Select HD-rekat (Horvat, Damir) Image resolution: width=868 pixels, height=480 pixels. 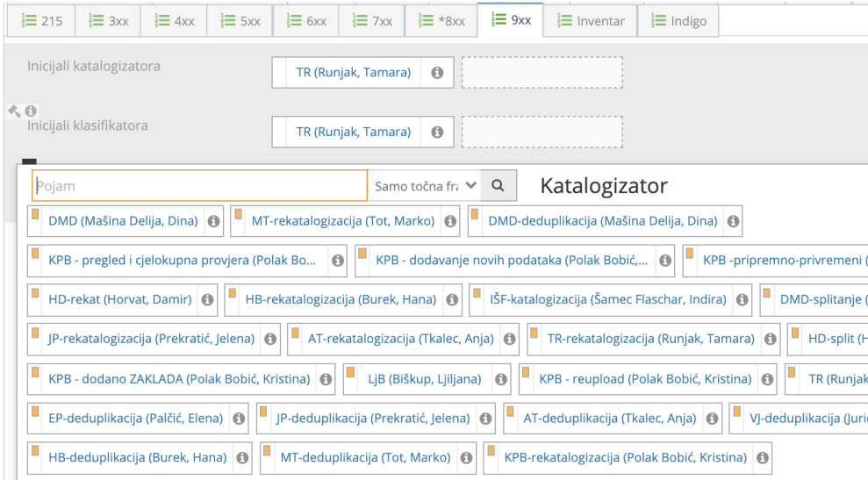(x=119, y=299)
